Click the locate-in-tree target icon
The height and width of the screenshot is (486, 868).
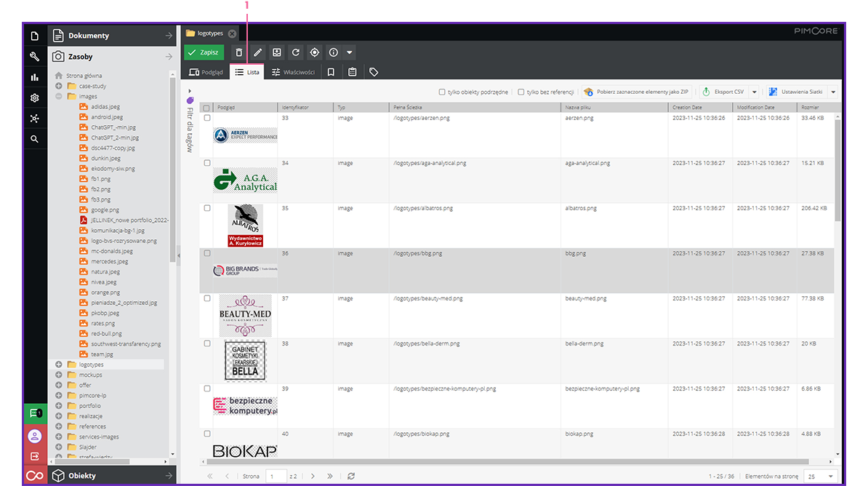click(315, 52)
